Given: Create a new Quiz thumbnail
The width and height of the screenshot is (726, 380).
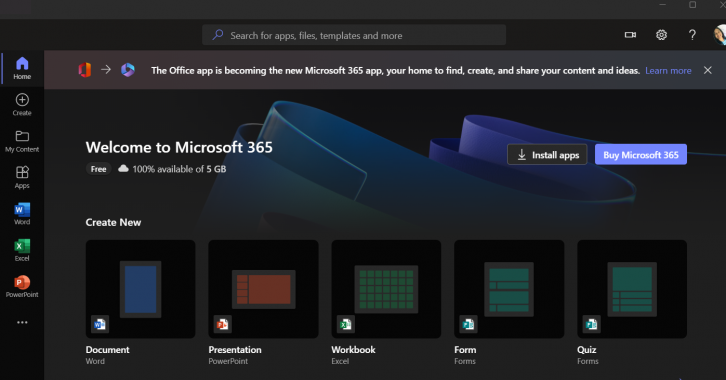Looking at the screenshot, I should [x=632, y=289].
